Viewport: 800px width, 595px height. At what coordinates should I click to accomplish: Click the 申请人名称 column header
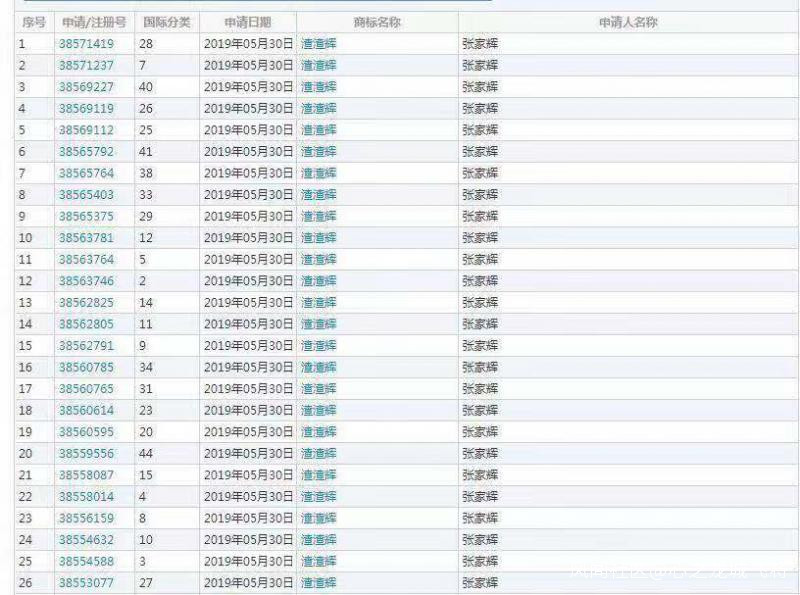pos(628,22)
